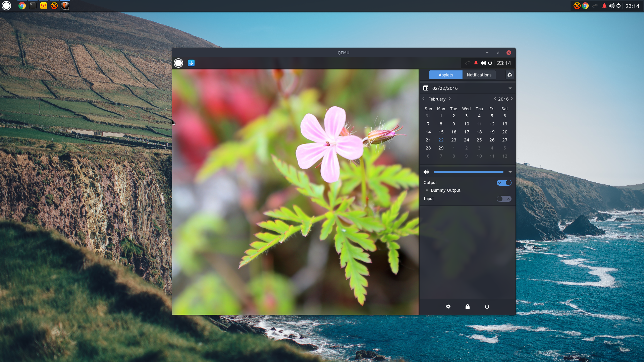
Task: Open the QEMU task icon in the host panel
Action: coord(65,6)
